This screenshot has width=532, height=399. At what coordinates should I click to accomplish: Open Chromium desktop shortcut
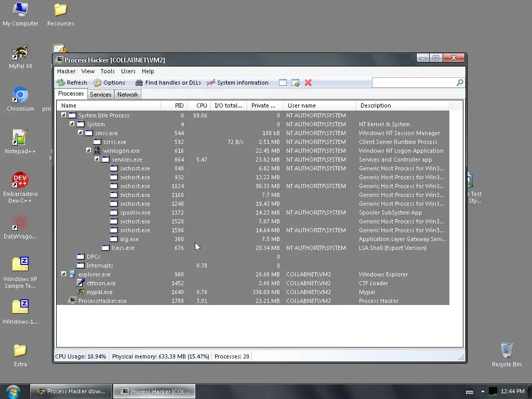point(20,99)
